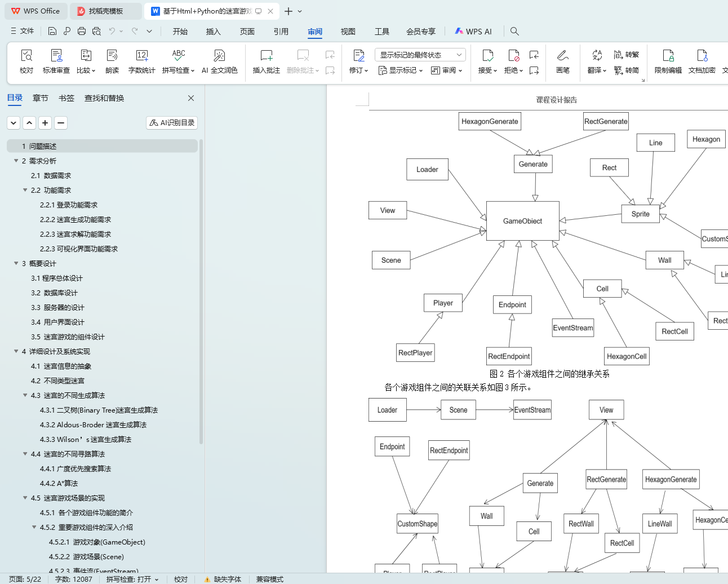728x584 pixels.
Task: Click 限制编辑 restrict editing
Action: coord(668,61)
